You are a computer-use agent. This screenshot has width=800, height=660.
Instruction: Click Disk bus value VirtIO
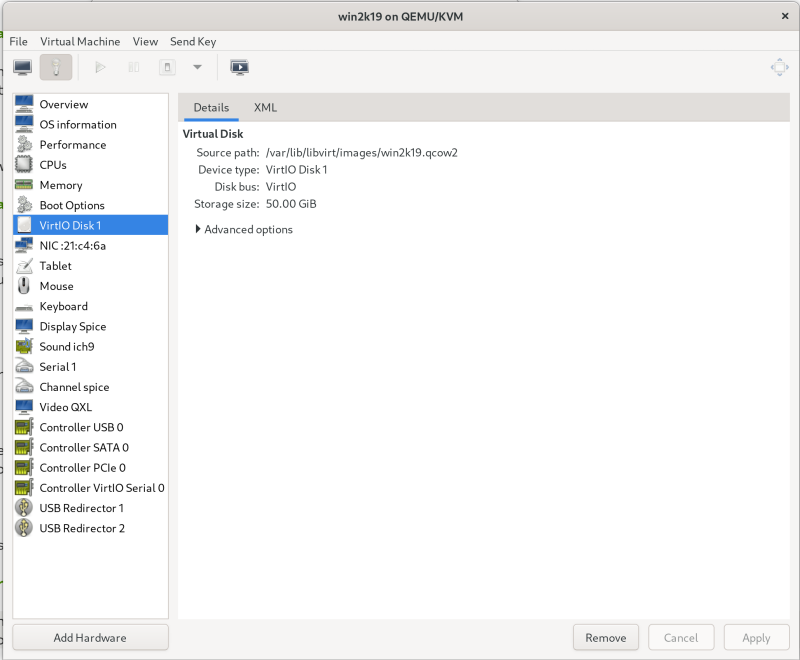(x=281, y=187)
